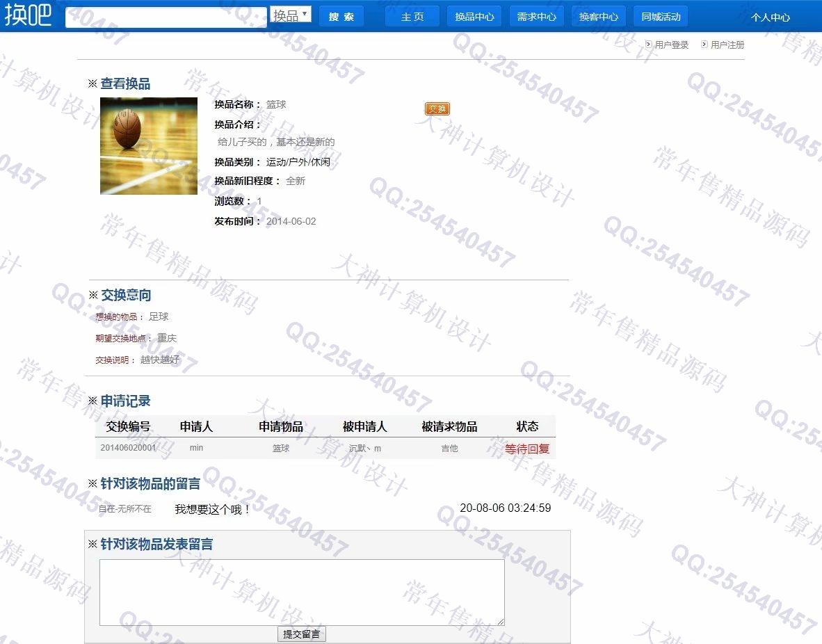Click the 针对该物品发表留言 heading

point(156,545)
